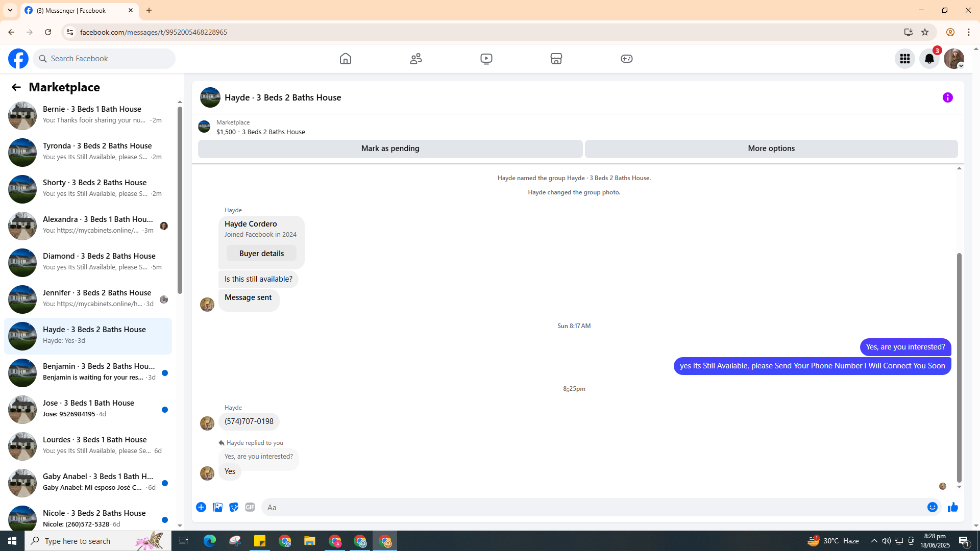Click Hayde's conversation header avatar
This screenshot has width=980, height=551.
pos(210,97)
